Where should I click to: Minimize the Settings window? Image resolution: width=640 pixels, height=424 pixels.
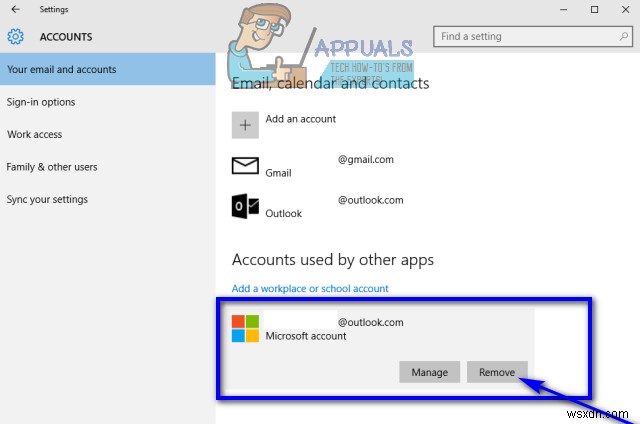[x=564, y=9]
